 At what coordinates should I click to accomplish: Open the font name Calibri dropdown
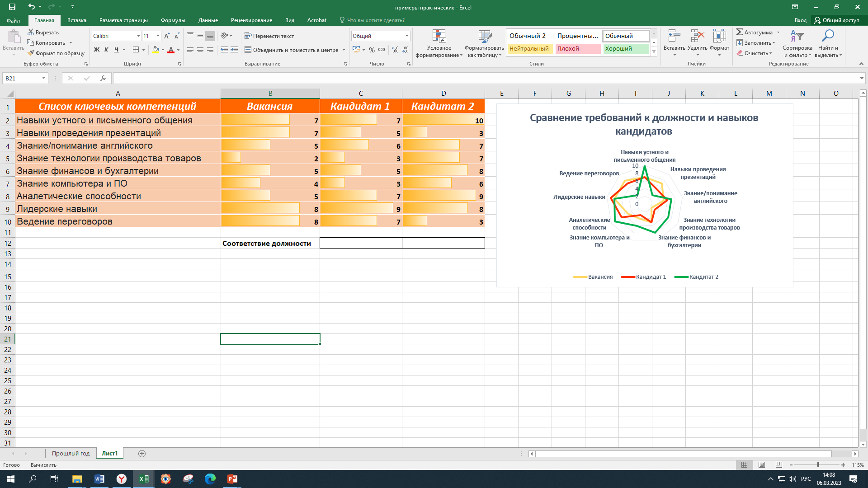click(138, 36)
